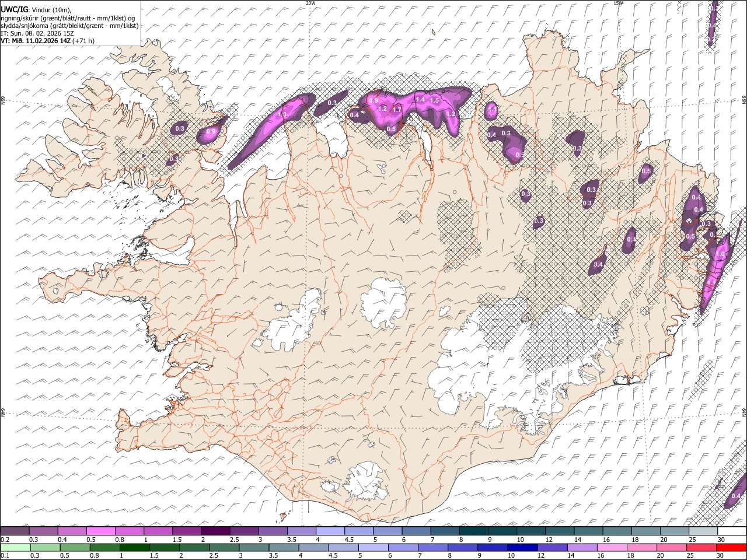The image size is (747, 560).
Task: Pick the darkest green 1 swatch in rain scale
Action: pyautogui.click(x=135, y=547)
